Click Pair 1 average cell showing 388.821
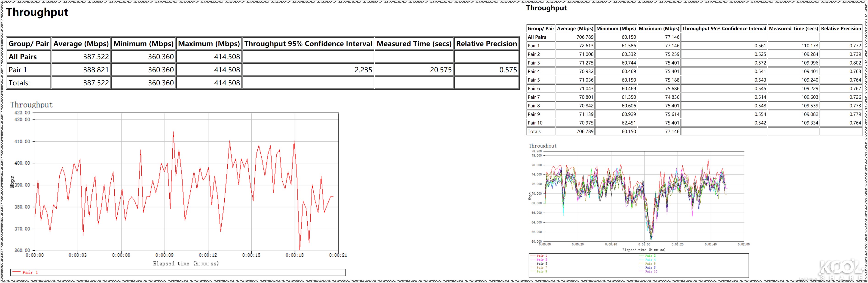 point(96,70)
